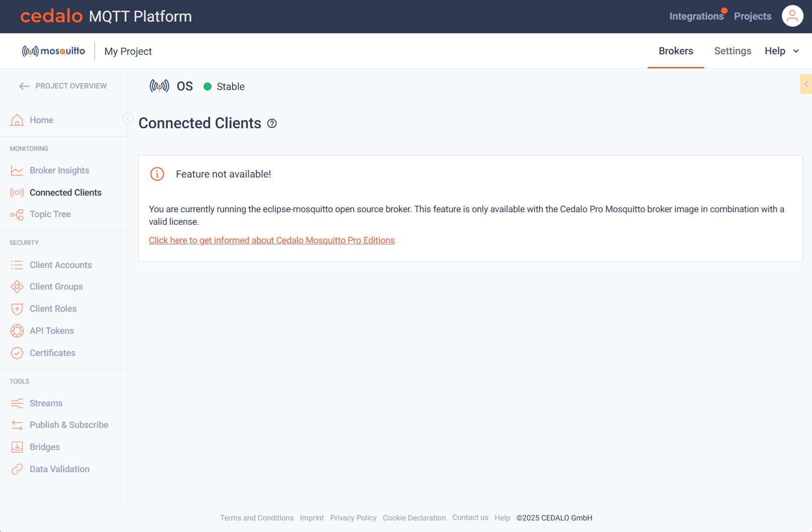This screenshot has width=812, height=532.
Task: Open Client Groups page
Action: coord(56,287)
